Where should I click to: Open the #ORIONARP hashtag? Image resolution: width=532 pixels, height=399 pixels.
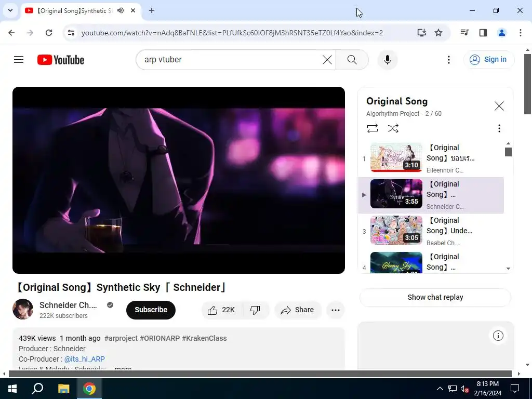[x=160, y=338]
